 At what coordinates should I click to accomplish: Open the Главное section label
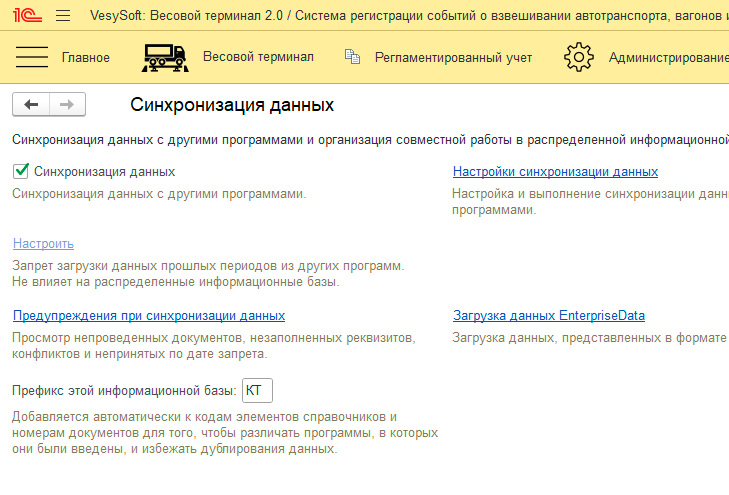85,57
